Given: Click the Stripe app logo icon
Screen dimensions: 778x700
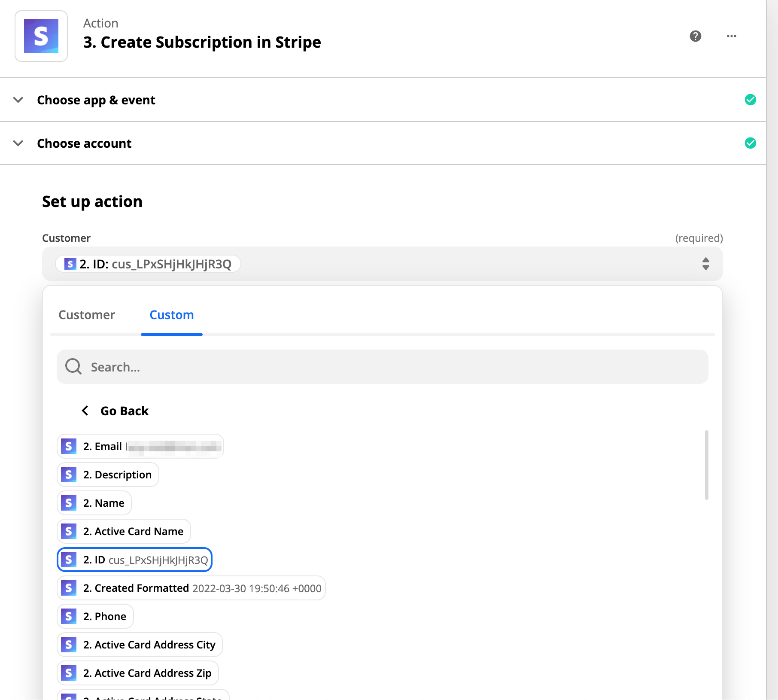Looking at the screenshot, I should pyautogui.click(x=41, y=36).
